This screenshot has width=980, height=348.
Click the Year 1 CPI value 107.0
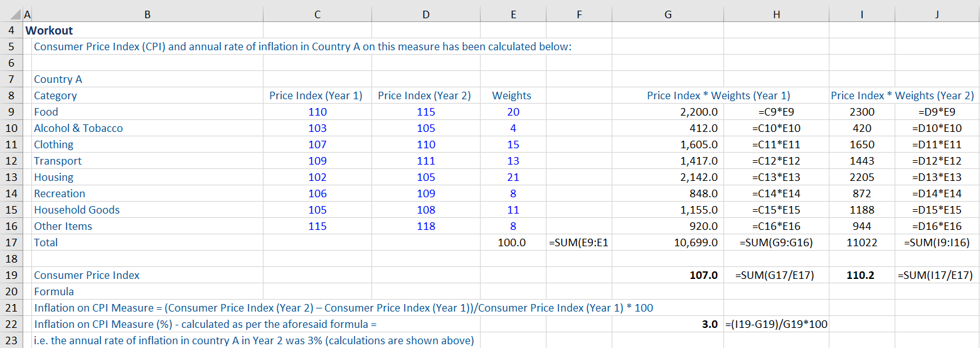703,275
